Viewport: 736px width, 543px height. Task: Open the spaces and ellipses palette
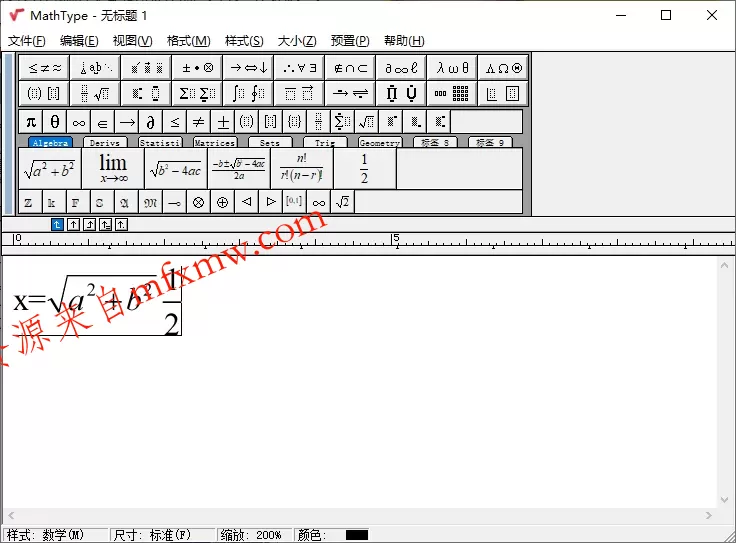[95, 68]
